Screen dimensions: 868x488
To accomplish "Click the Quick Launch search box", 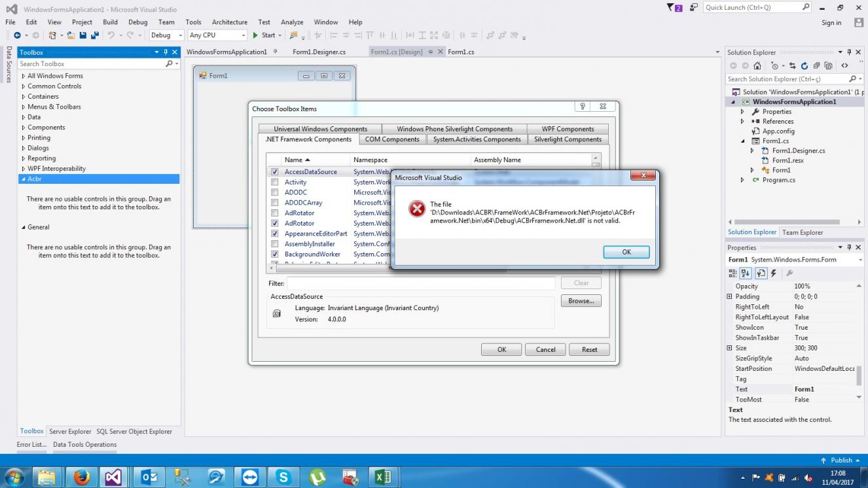I will [x=757, y=7].
